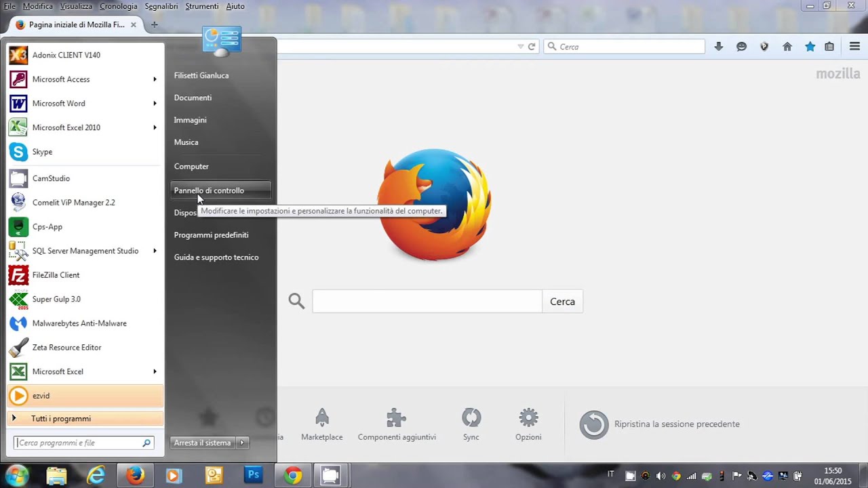
Task: Open Adonix CLIENT V140 from Start menu
Action: (85, 55)
